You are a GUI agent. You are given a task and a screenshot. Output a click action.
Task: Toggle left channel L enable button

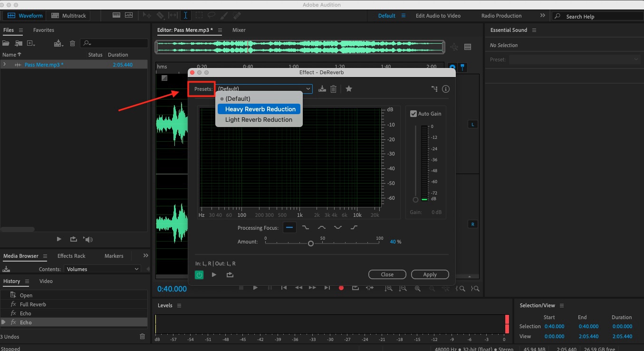coord(472,124)
